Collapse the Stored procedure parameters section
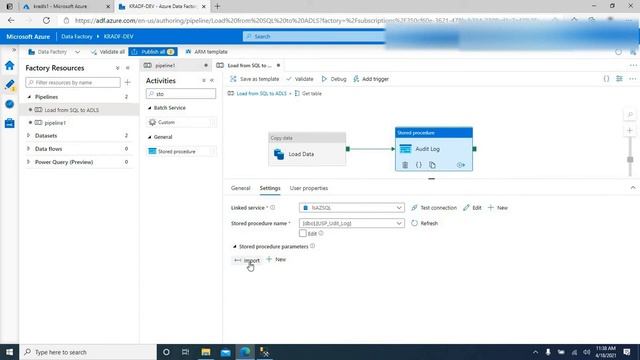 [x=234, y=247]
